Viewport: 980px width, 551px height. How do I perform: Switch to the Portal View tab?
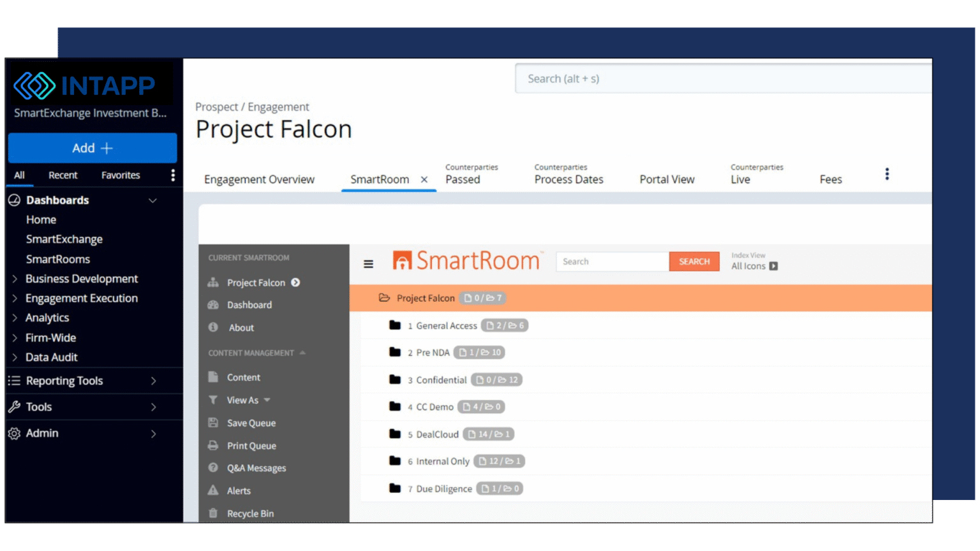coord(667,180)
